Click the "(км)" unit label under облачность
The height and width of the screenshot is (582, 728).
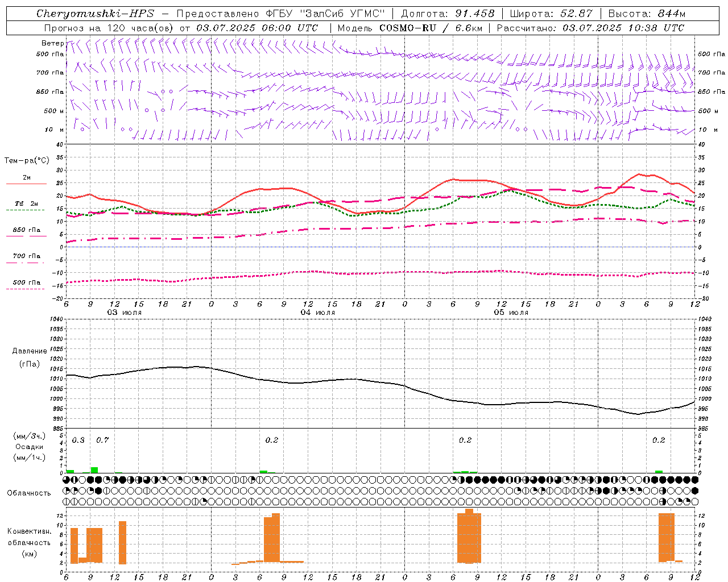tap(29, 554)
